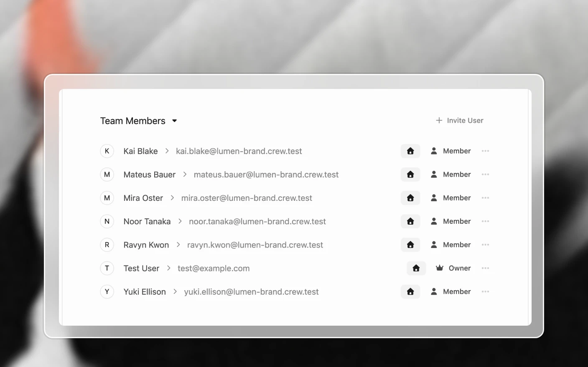This screenshot has width=588, height=367.
Task: Change Kai Blake's Member role
Action: [451, 151]
